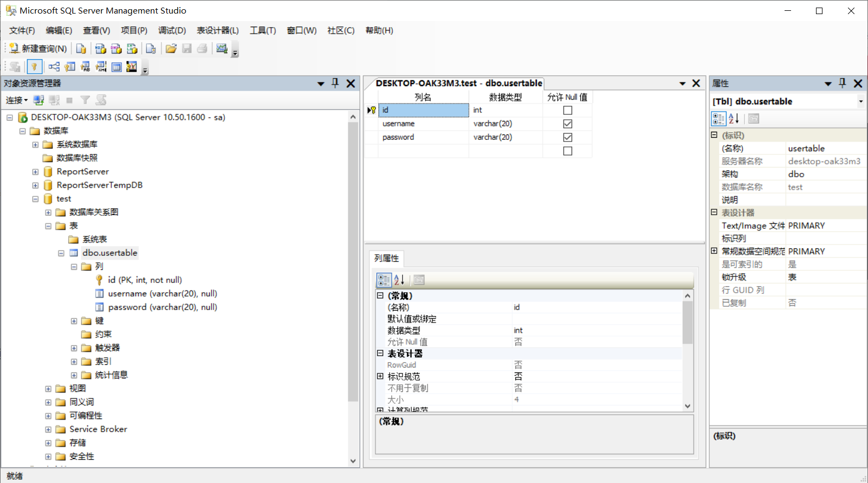Open the 查看(V) menu
Screen dimensions: 868x483
(96, 30)
